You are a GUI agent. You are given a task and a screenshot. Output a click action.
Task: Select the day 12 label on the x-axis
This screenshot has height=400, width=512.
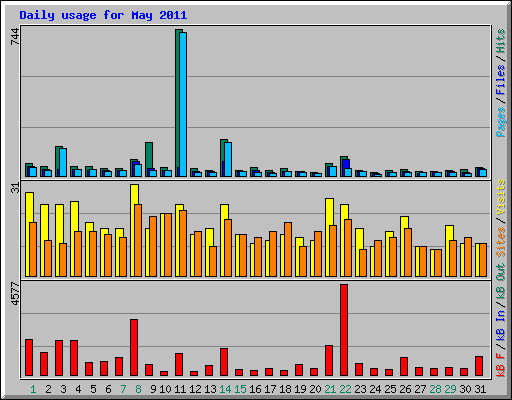195,389
